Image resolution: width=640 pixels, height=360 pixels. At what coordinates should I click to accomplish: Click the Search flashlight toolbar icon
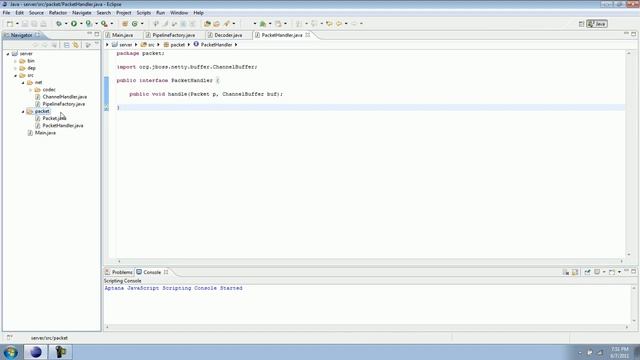point(227,24)
